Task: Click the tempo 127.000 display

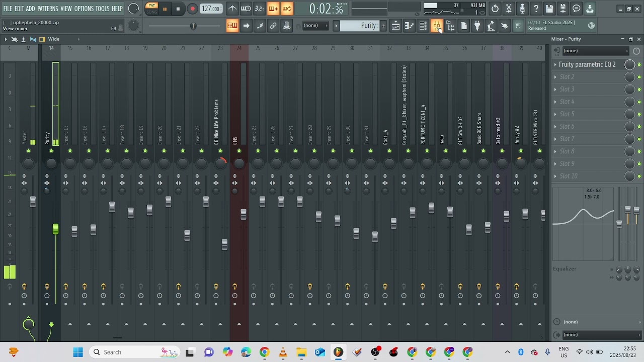Action: tap(211, 9)
